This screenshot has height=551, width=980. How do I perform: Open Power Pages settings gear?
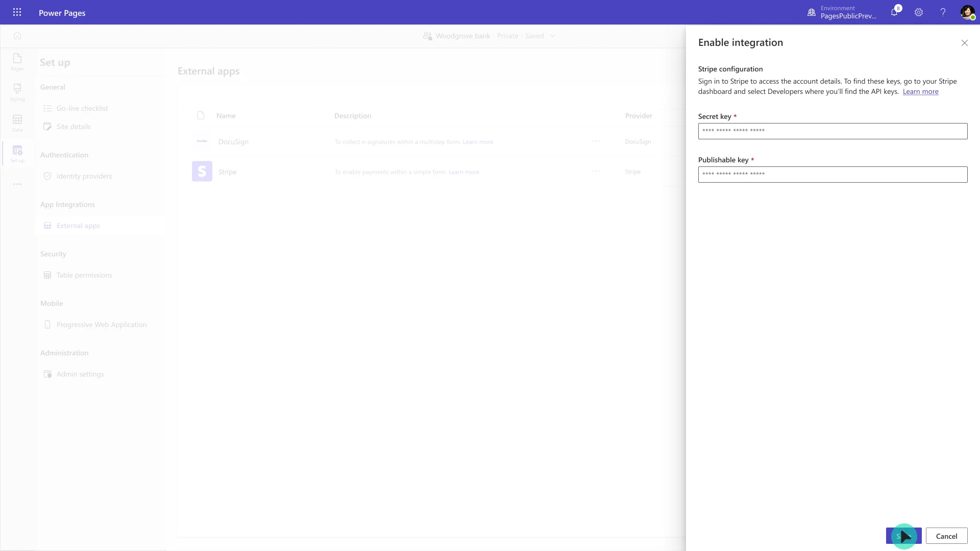919,12
